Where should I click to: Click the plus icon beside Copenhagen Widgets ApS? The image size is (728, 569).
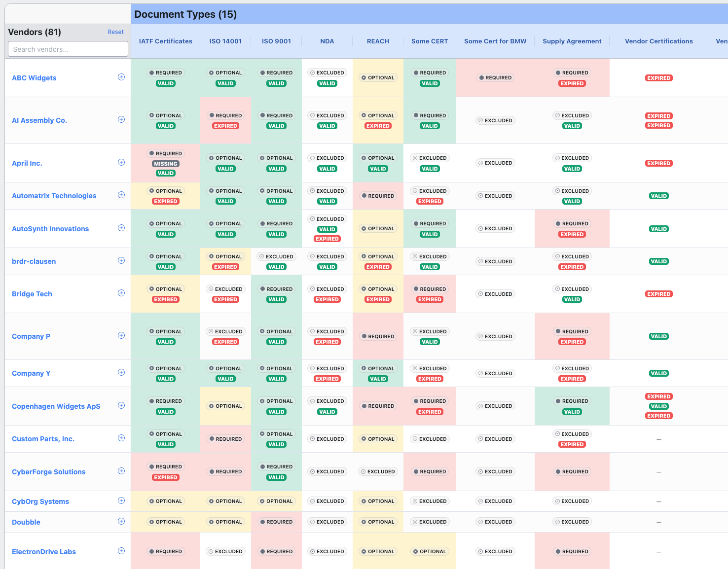(x=121, y=405)
